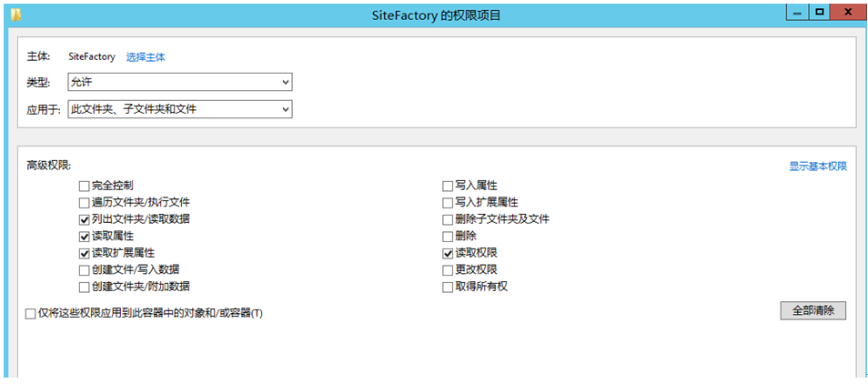Enable 取得所有权 checkbox

tap(448, 287)
